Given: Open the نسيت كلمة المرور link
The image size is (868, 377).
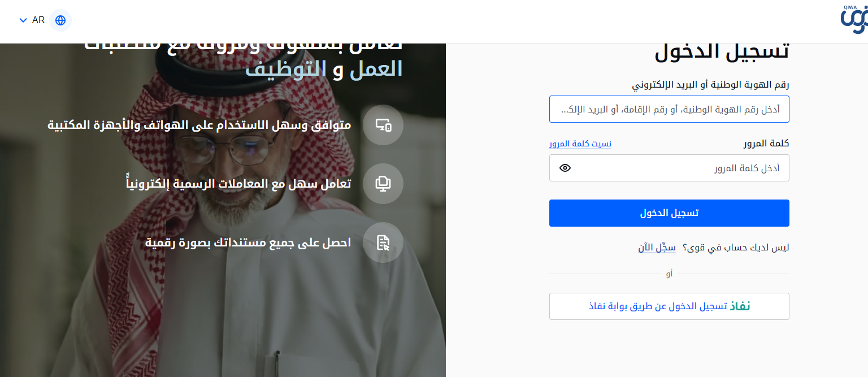Looking at the screenshot, I should [580, 144].
